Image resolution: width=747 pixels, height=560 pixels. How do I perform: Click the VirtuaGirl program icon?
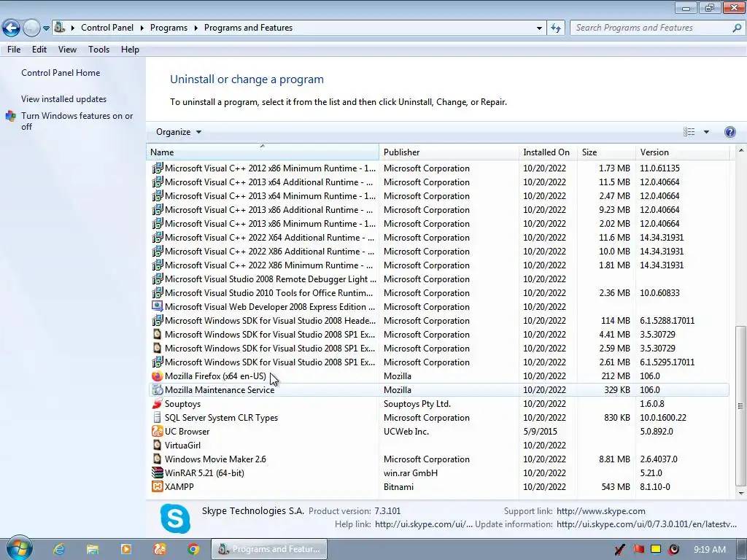pyautogui.click(x=157, y=446)
